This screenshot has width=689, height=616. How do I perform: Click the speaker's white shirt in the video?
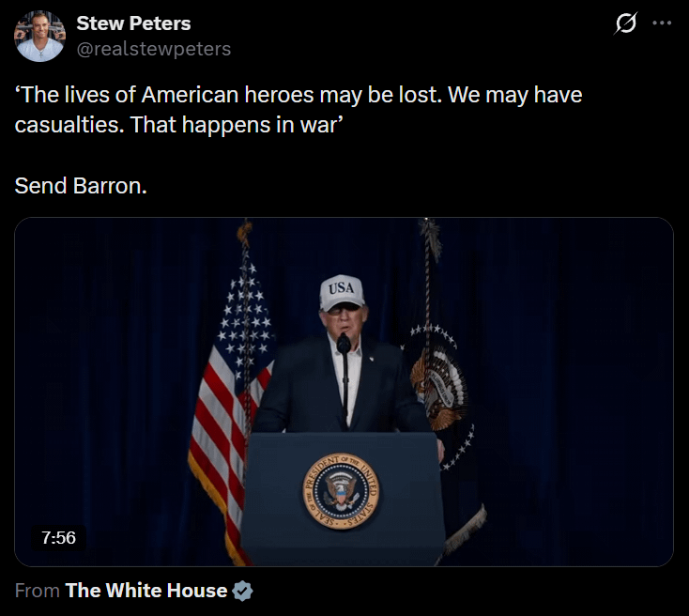pyautogui.click(x=347, y=376)
